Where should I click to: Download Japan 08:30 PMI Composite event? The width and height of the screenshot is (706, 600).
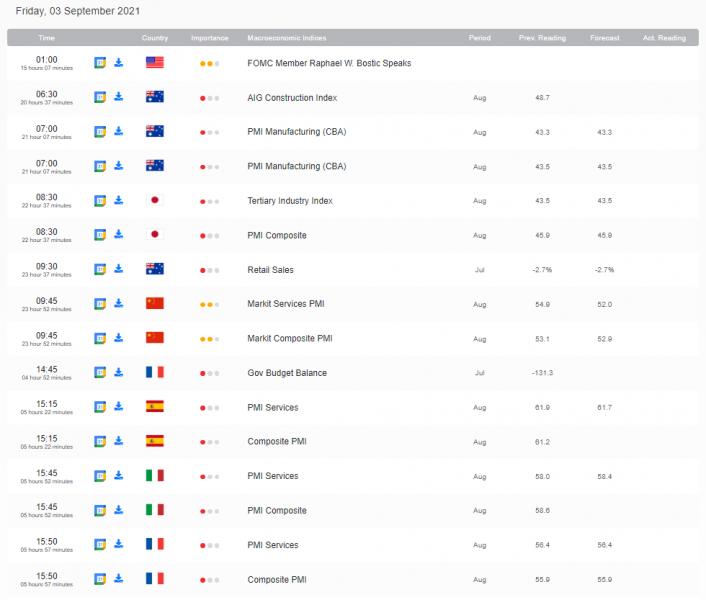point(118,234)
